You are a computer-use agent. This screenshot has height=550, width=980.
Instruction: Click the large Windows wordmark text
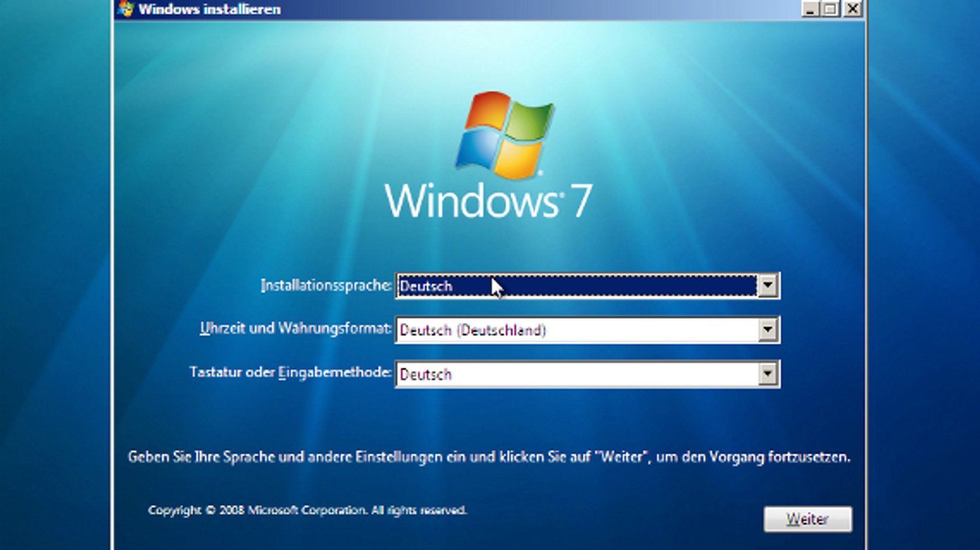pyautogui.click(x=471, y=202)
